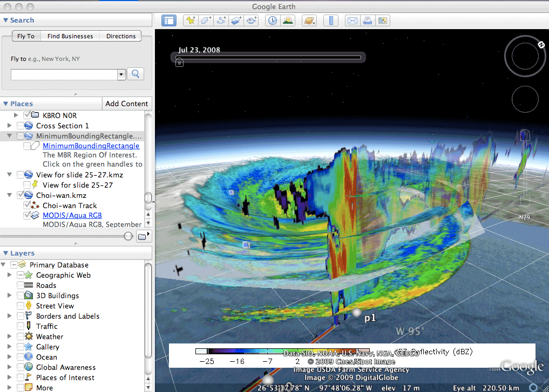Switch to the Directions tab
This screenshot has width=549, height=392.
coord(121,36)
